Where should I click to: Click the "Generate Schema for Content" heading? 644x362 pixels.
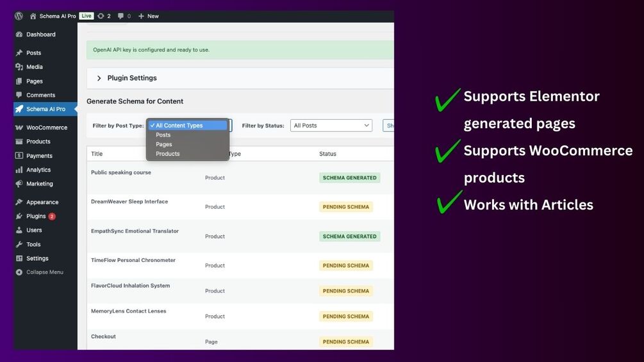coord(135,101)
